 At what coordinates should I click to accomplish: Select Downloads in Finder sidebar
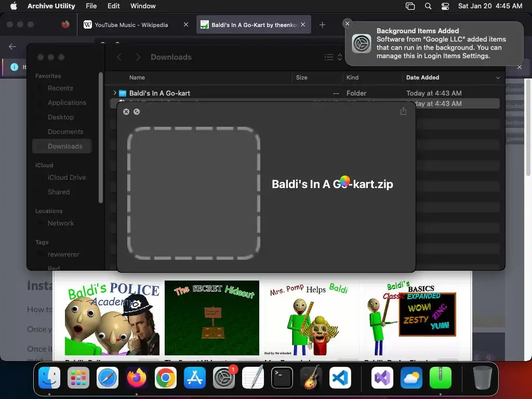(x=62, y=146)
